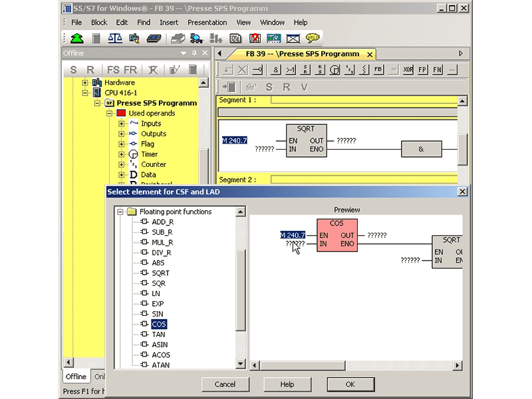Image resolution: width=532 pixels, height=399 pixels.
Task: Click the M 240.7 operand in Segment 1
Action: pos(235,140)
